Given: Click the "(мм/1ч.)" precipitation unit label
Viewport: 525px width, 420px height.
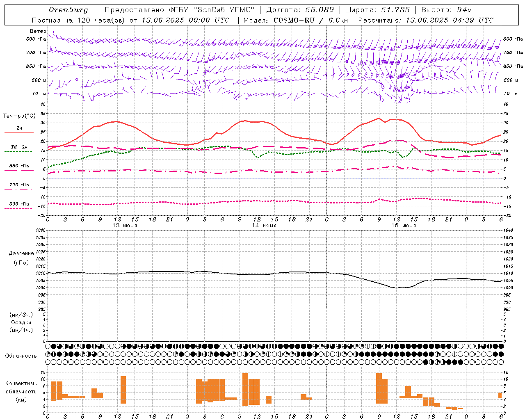Looking at the screenshot, I should pyautogui.click(x=21, y=330).
